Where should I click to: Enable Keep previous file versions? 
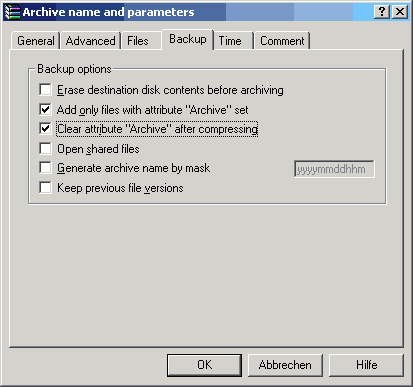[45, 187]
